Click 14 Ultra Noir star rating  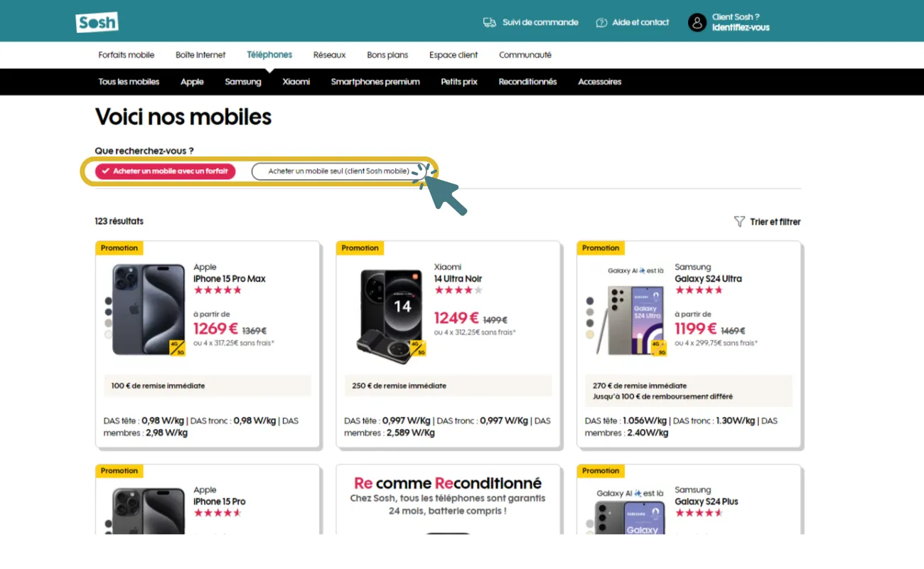pos(458,290)
